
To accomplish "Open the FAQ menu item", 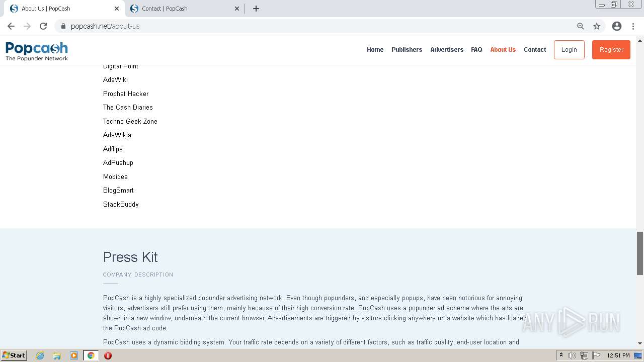I will point(476,50).
